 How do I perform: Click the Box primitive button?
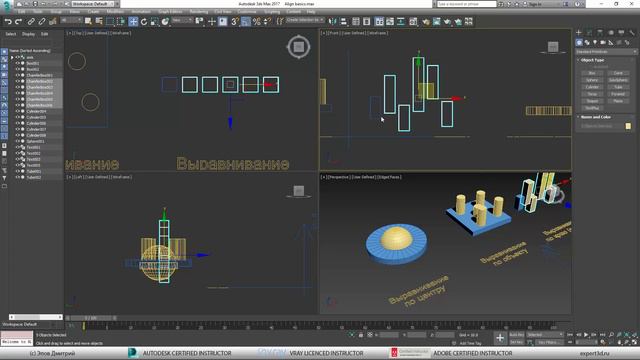(x=592, y=73)
